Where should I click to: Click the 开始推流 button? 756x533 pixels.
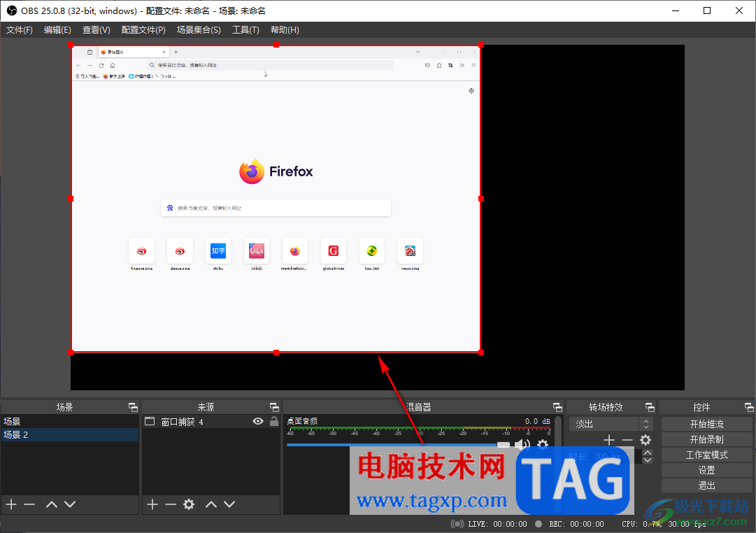point(707,424)
